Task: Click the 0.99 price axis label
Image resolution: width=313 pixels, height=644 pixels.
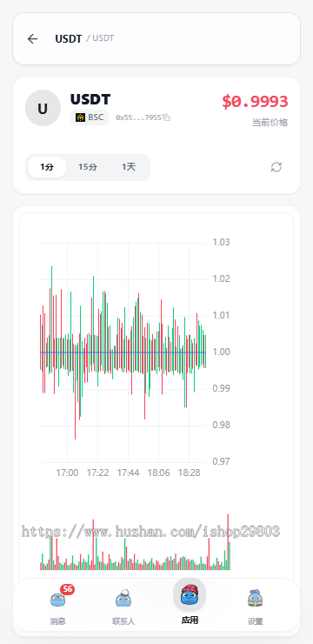Action: point(222,388)
